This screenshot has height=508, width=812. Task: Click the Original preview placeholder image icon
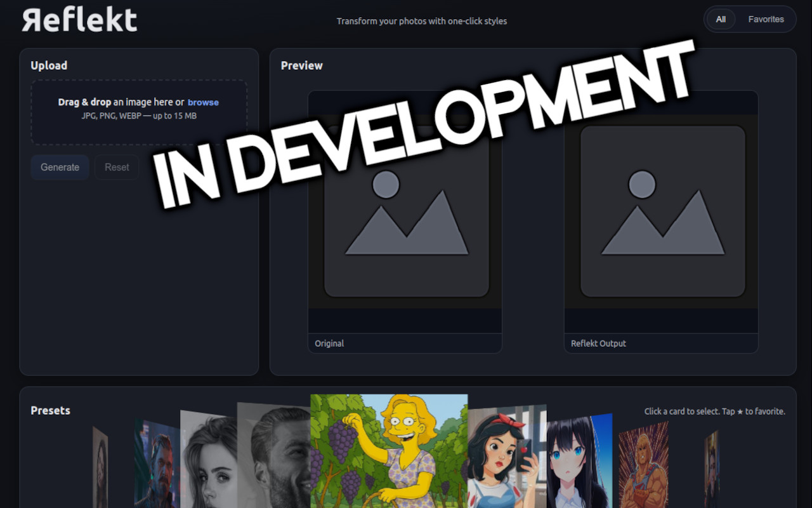(x=406, y=210)
